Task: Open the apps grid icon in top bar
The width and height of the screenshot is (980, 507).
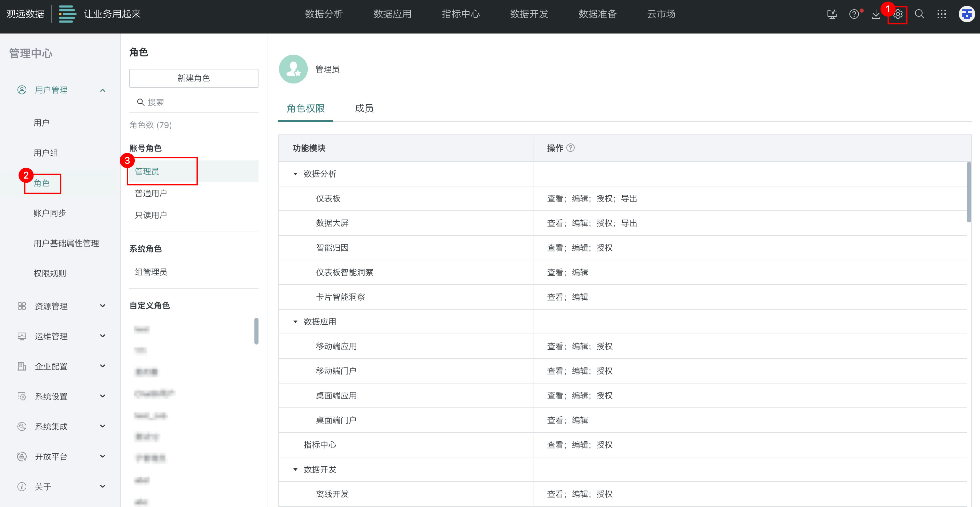Action: pos(942,14)
